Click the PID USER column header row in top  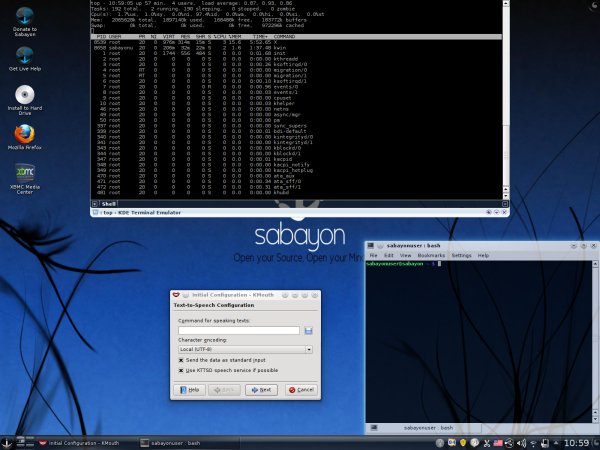pyautogui.click(x=296, y=37)
